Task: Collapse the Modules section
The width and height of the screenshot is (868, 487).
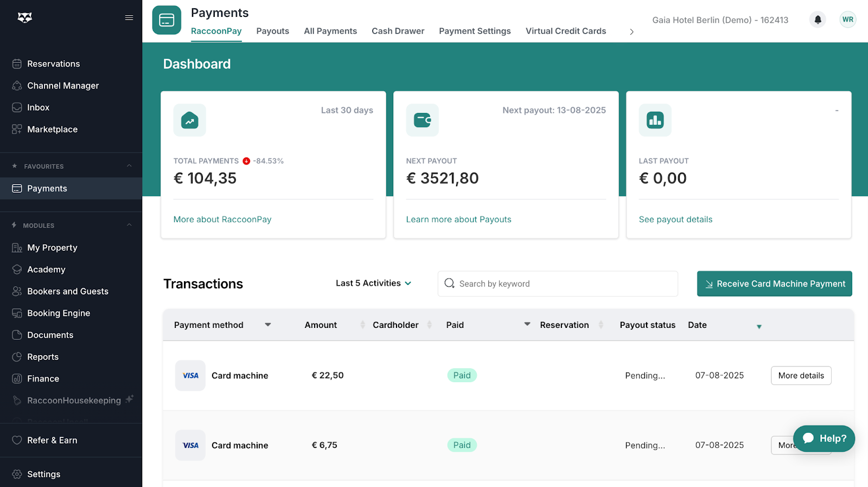Action: [x=129, y=225]
